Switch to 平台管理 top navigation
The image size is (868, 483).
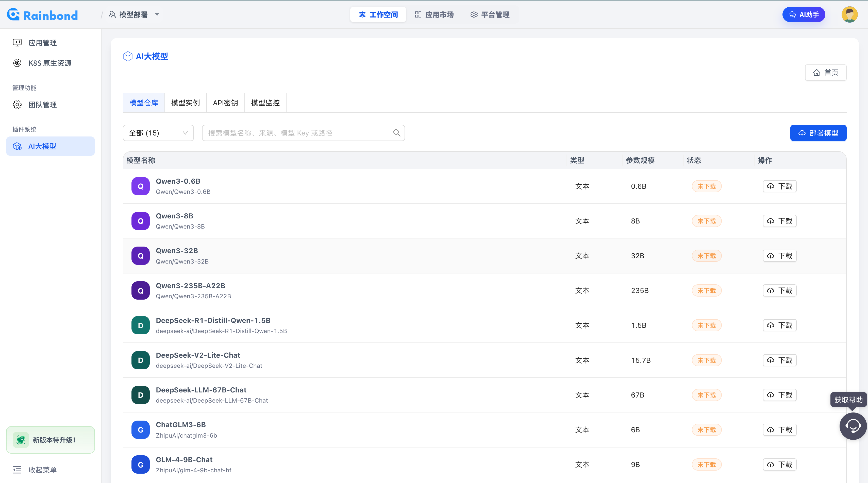pyautogui.click(x=490, y=14)
